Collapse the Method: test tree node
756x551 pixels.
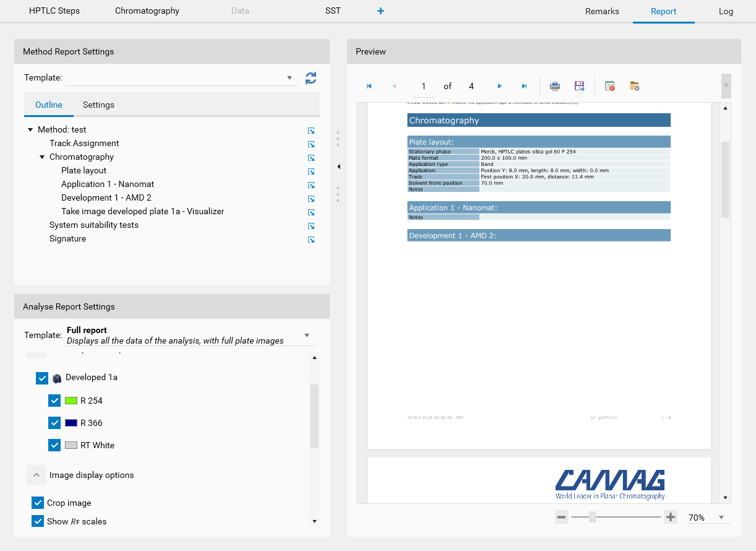pyautogui.click(x=30, y=130)
